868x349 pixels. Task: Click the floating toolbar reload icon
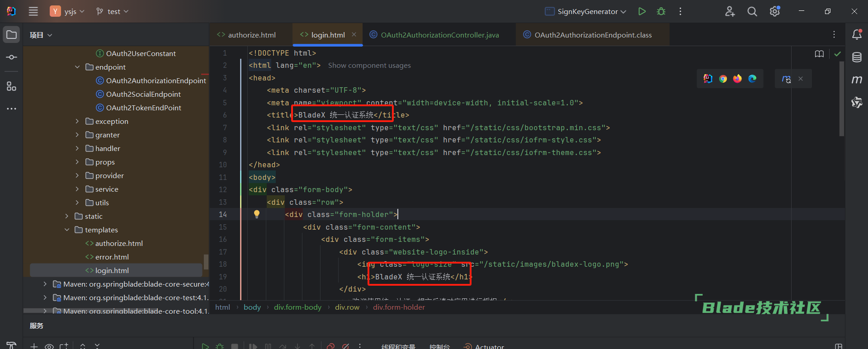point(787,79)
